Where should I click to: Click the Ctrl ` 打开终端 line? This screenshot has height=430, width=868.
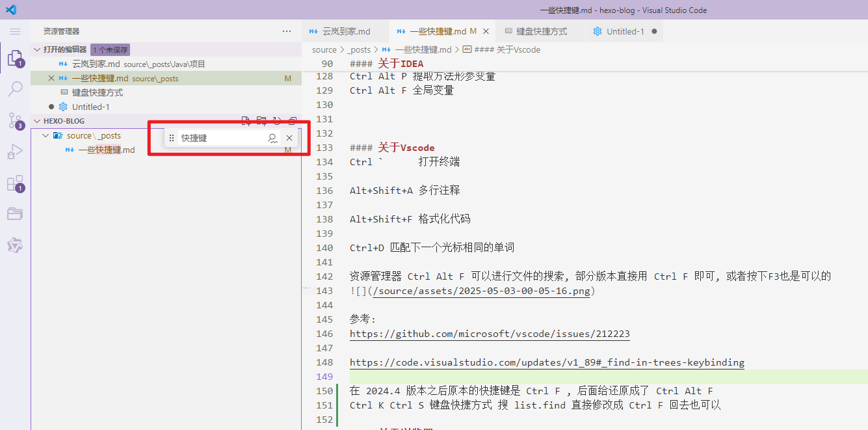point(404,162)
